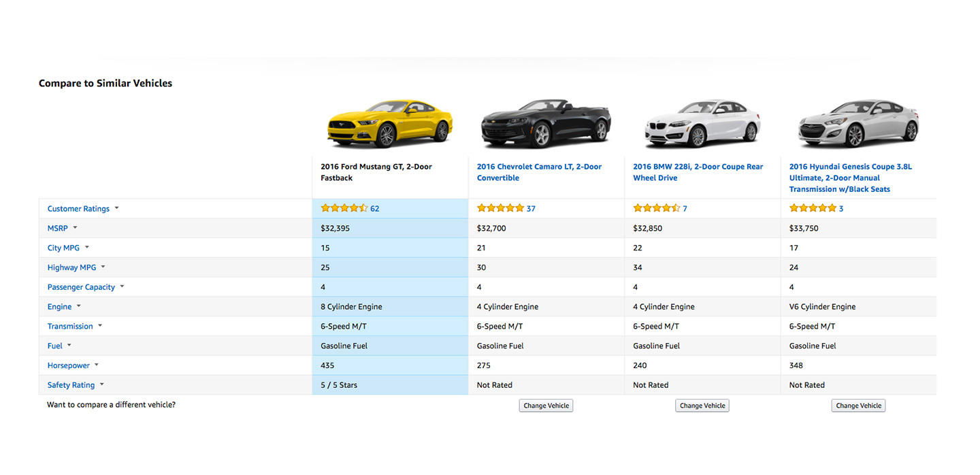Click the Hyundai Genesis star rating icons
Image resolution: width=980 pixels, height=475 pixels.
tap(813, 208)
